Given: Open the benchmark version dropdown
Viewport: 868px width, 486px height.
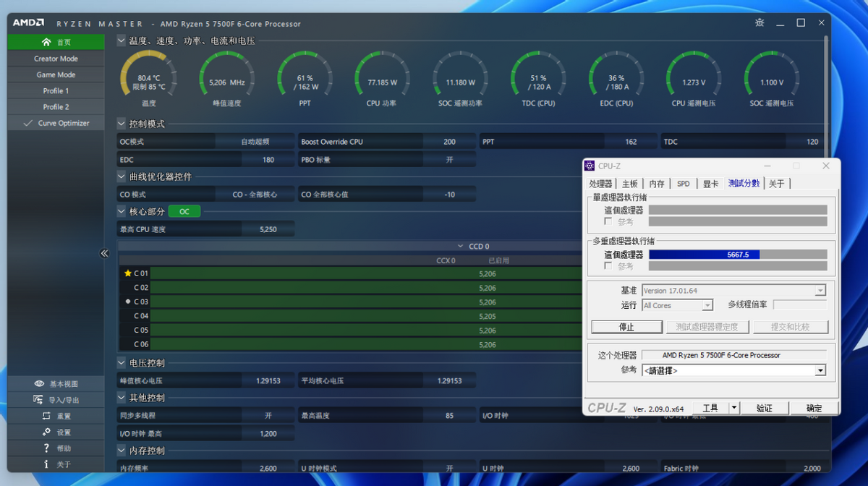Looking at the screenshot, I should [820, 291].
